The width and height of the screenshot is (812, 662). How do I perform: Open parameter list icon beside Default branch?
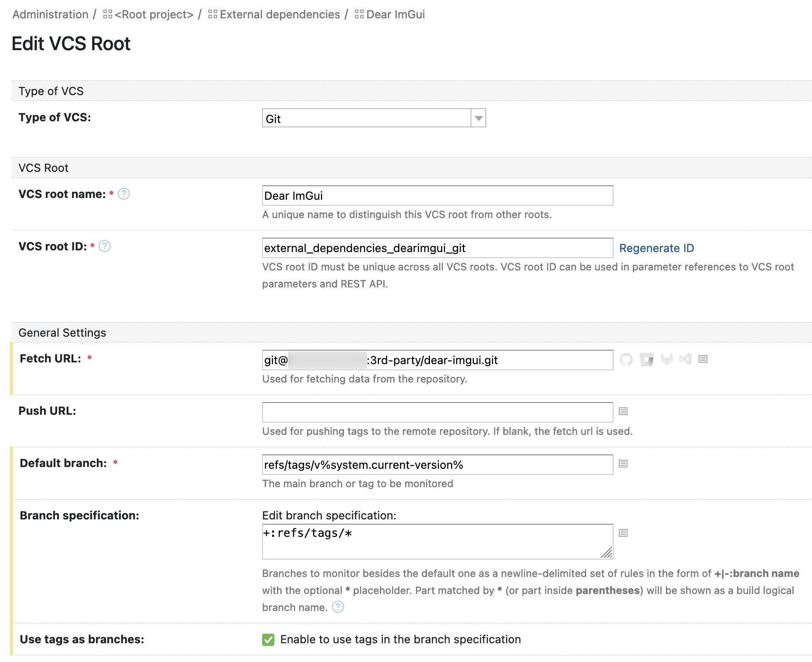click(x=623, y=464)
